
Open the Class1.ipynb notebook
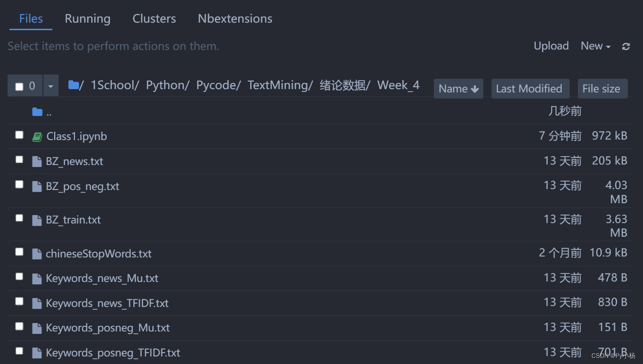click(76, 136)
